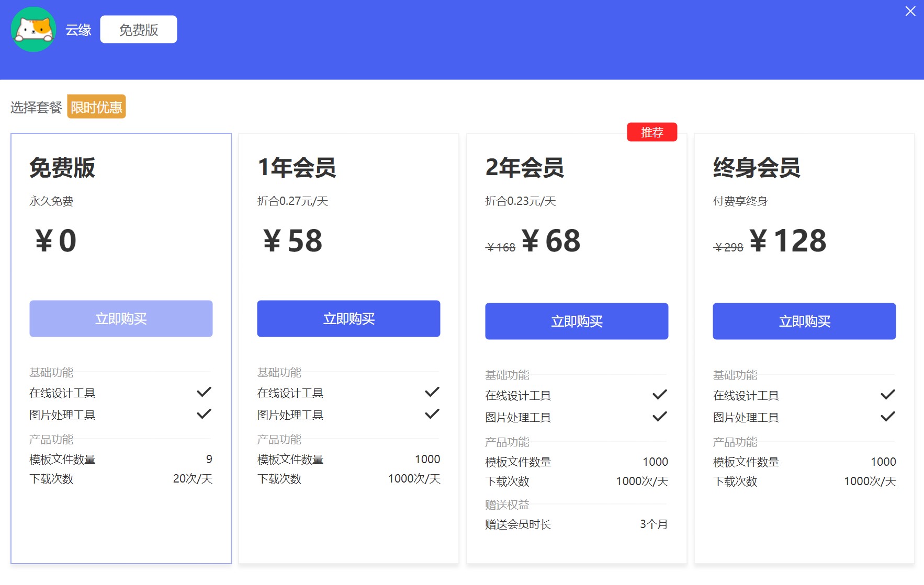Image resolution: width=924 pixels, height=585 pixels.
Task: Click the checkmark beside 在线设计工具 in 1年会员
Action: pyautogui.click(x=432, y=392)
